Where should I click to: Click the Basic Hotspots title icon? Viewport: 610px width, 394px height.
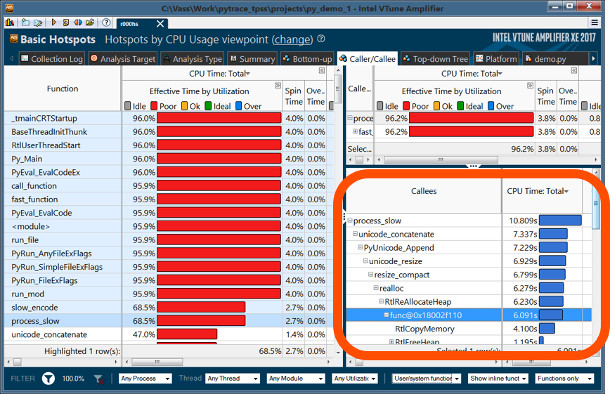click(14, 39)
